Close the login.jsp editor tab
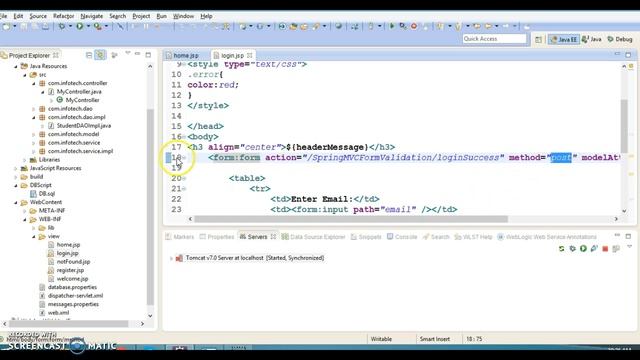This screenshot has width=640, height=360. [249, 55]
